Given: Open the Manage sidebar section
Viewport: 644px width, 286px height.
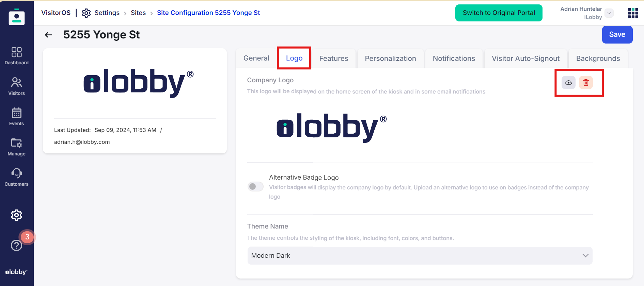Looking at the screenshot, I should tap(16, 147).
